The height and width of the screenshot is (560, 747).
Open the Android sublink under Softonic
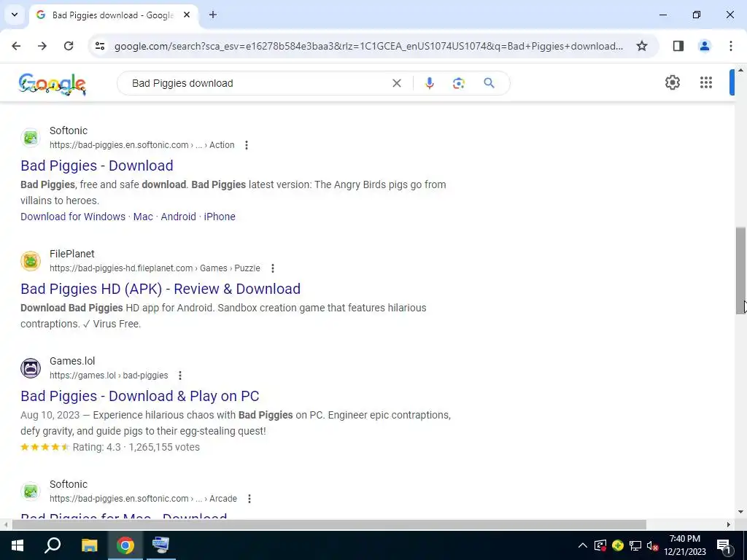click(x=178, y=217)
